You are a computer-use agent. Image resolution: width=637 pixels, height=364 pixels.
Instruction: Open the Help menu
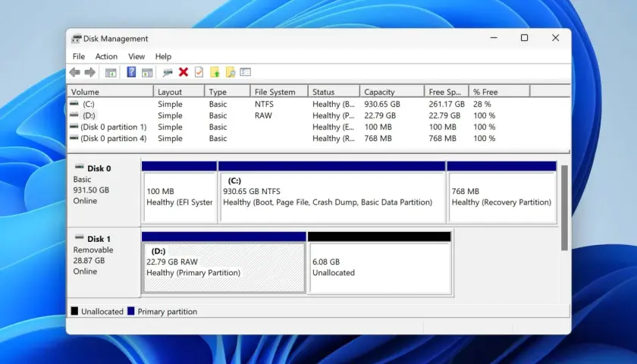163,56
